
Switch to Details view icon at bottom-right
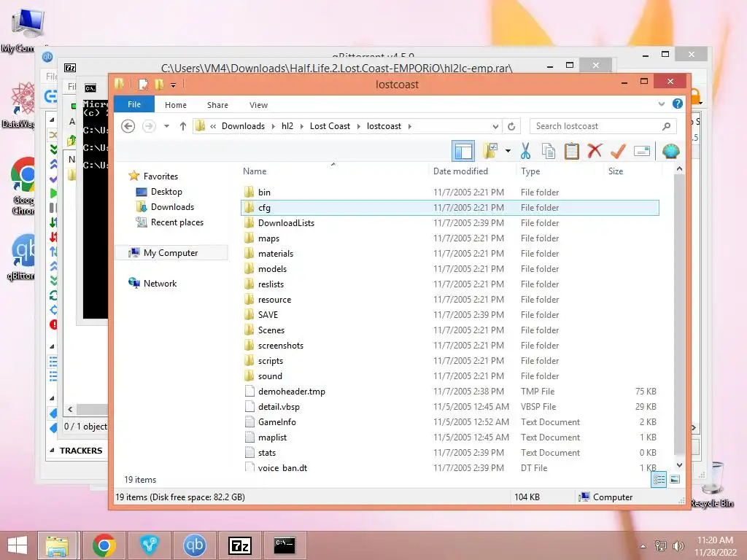coord(659,480)
